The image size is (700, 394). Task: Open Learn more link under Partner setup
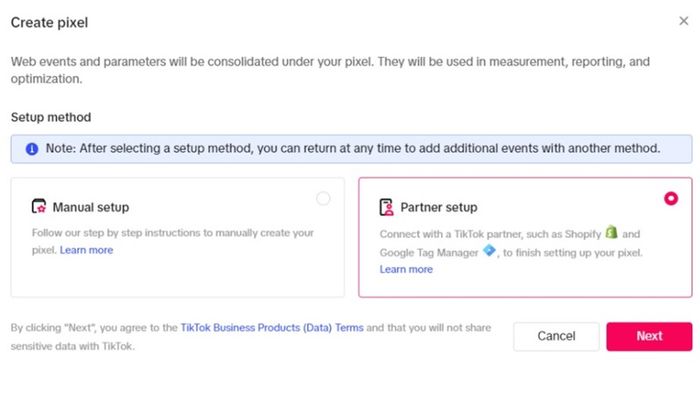click(x=406, y=269)
